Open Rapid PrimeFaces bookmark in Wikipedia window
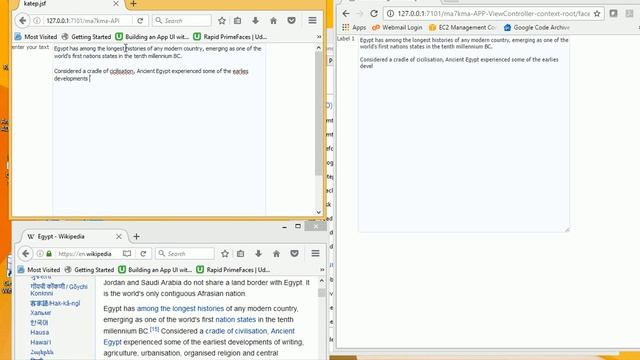The image size is (640, 360). (x=233, y=270)
